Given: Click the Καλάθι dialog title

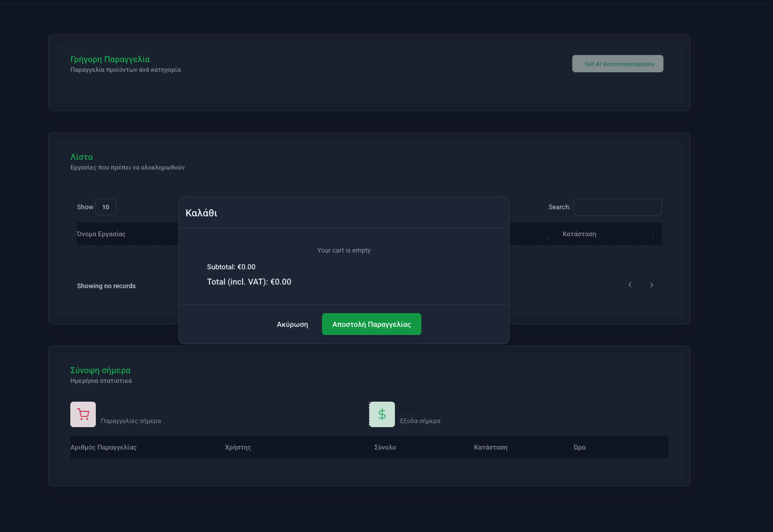Looking at the screenshot, I should (x=201, y=213).
